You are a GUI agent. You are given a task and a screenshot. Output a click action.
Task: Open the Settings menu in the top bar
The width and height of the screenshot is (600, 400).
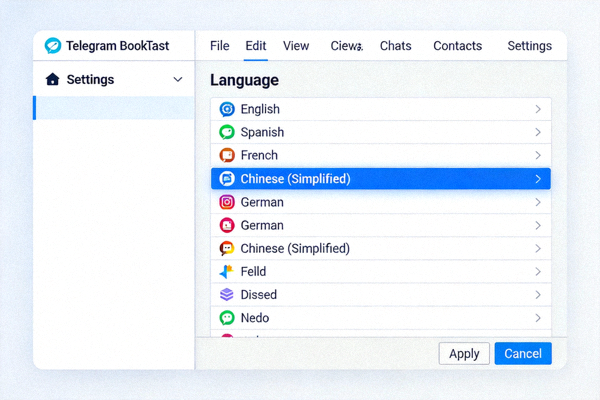pyautogui.click(x=530, y=46)
